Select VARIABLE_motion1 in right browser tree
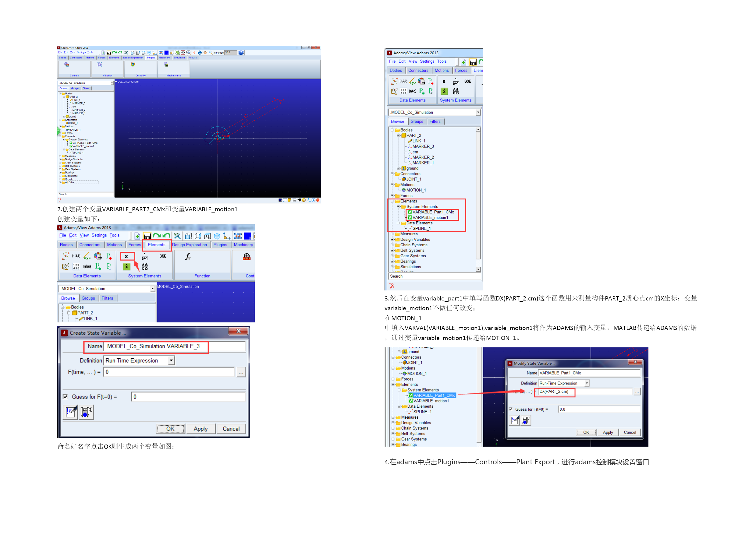Screen dimensions: 756x534 pyautogui.click(x=430, y=217)
